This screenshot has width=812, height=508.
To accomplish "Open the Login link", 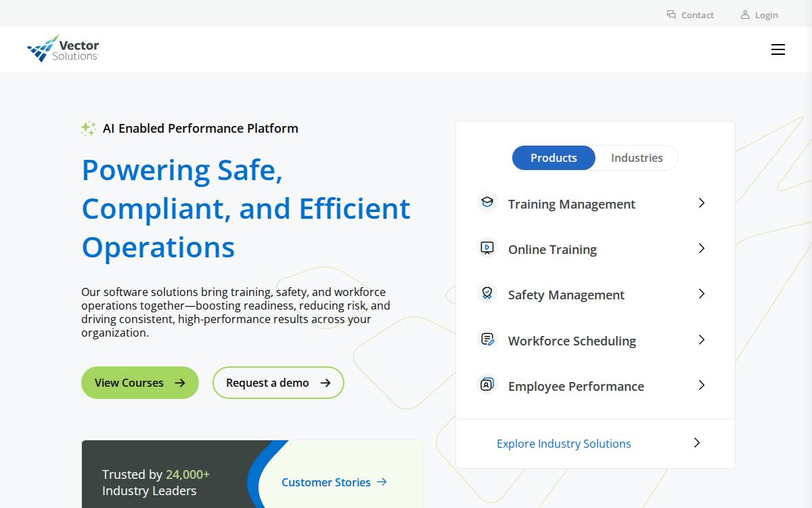I will click(x=759, y=15).
